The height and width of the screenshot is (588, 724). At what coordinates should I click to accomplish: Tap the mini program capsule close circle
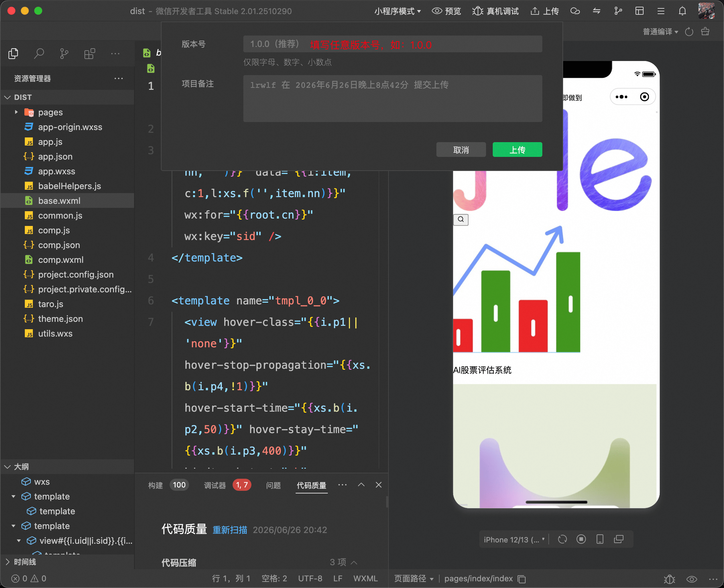[x=645, y=97]
